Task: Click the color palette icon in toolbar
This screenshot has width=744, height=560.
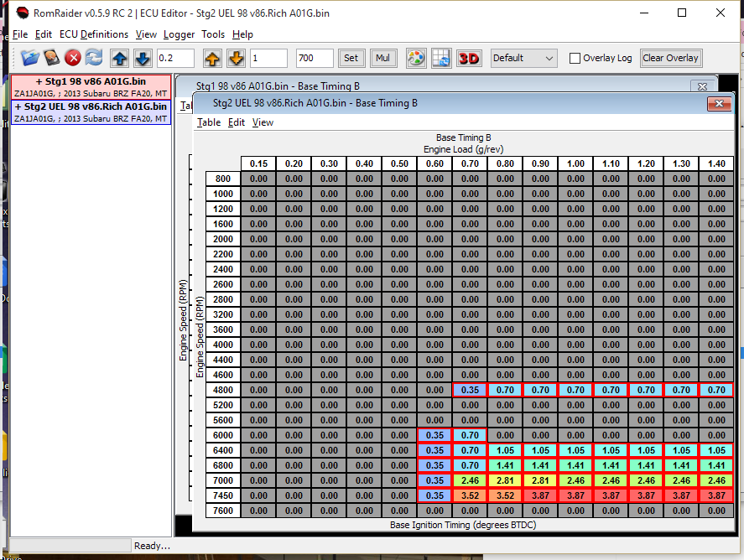Action: (x=415, y=58)
